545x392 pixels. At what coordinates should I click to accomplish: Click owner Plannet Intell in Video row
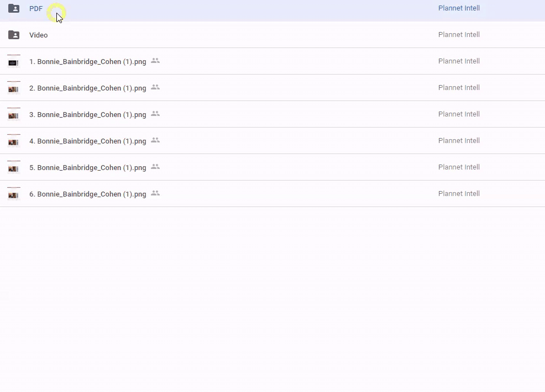[459, 35]
